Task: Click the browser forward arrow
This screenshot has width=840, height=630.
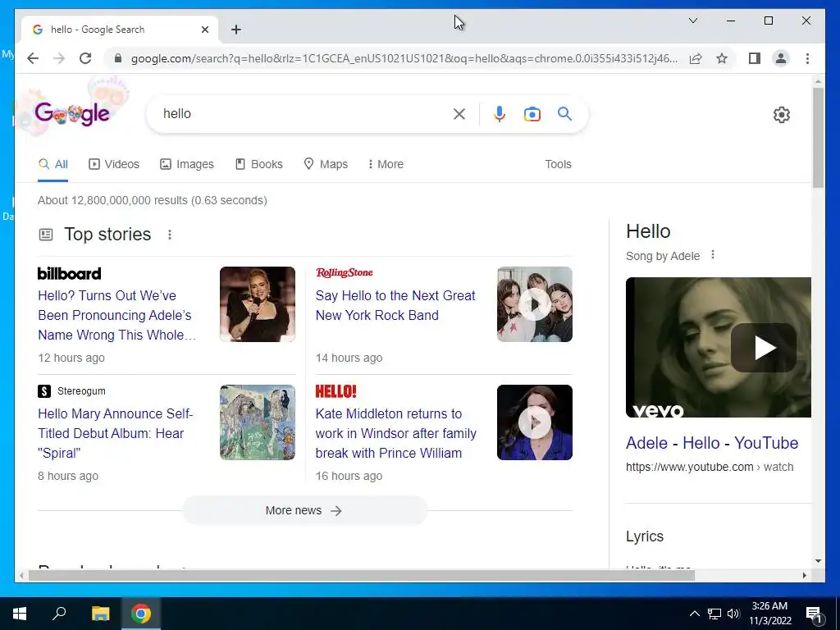Action: point(59,58)
